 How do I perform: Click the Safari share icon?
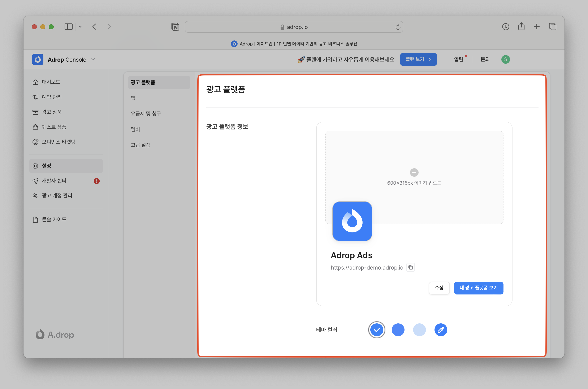pyautogui.click(x=521, y=27)
